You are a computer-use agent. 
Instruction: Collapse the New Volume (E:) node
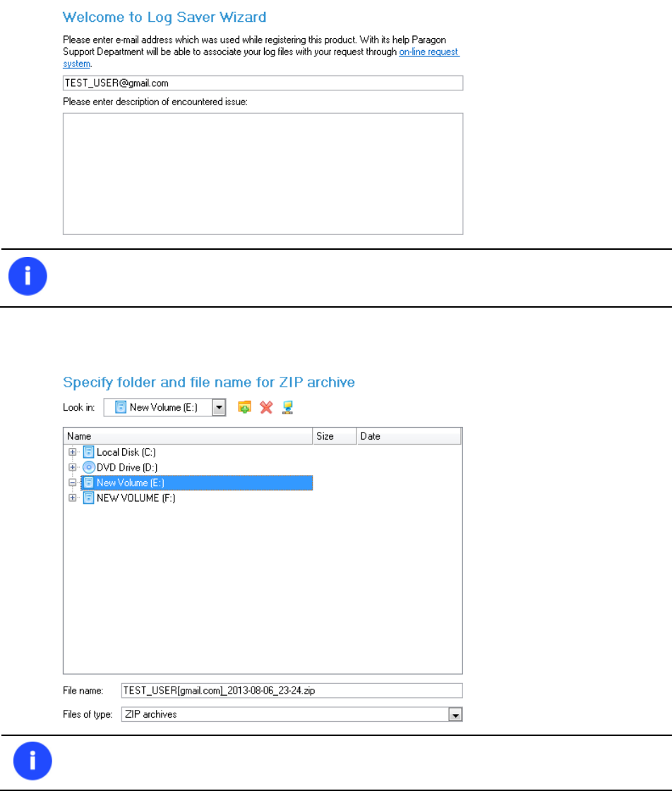coord(73,483)
